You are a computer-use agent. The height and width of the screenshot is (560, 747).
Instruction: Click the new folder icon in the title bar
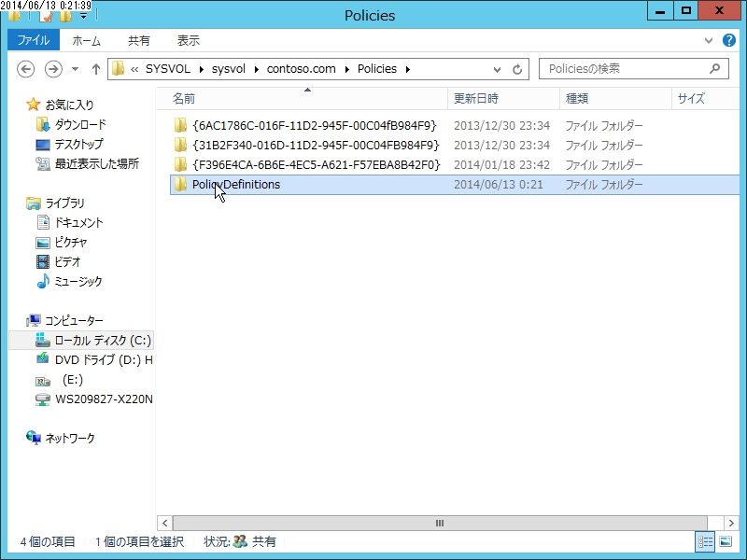click(65, 17)
